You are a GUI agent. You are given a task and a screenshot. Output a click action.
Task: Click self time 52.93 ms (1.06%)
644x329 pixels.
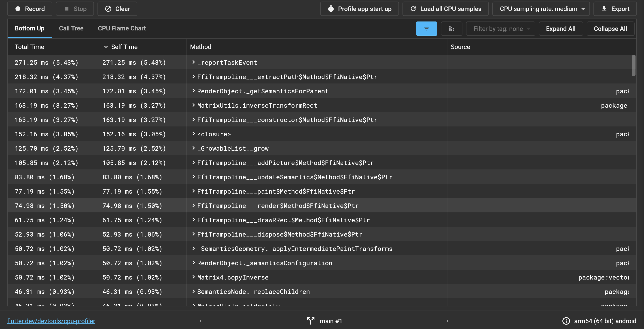coord(132,234)
